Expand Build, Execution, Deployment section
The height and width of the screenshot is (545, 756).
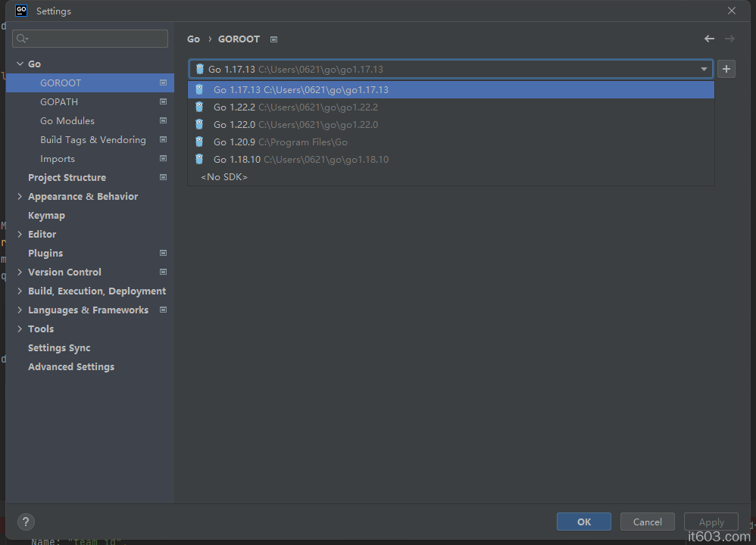(20, 291)
